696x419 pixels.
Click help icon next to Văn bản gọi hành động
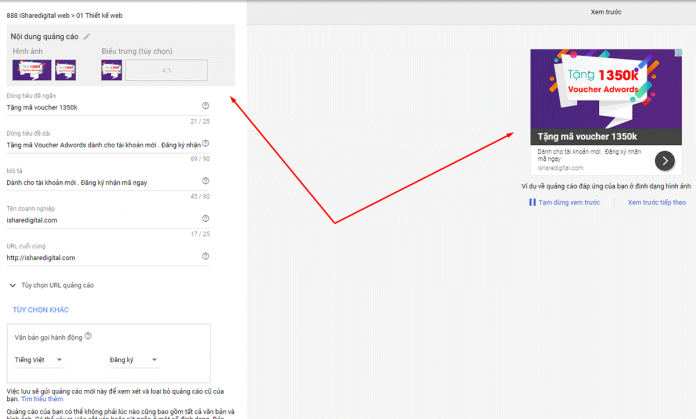pos(88,336)
